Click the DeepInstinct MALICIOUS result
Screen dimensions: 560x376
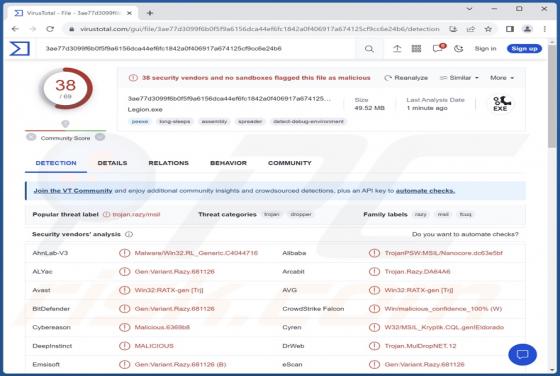(x=154, y=346)
